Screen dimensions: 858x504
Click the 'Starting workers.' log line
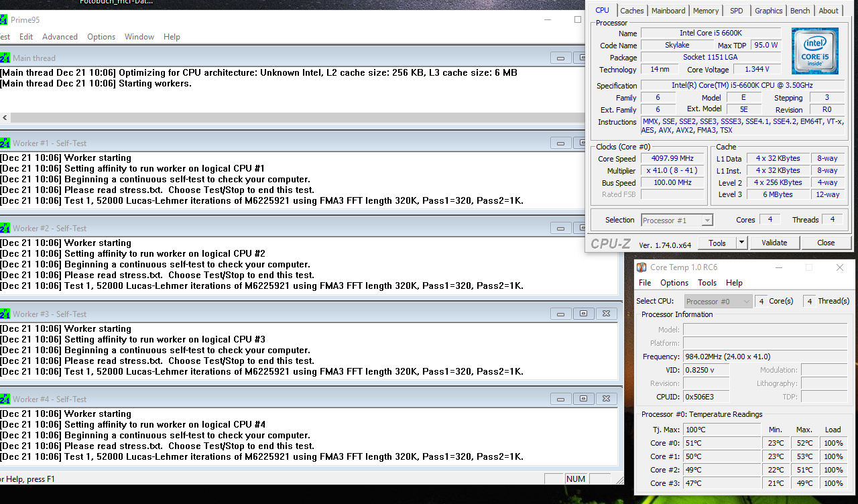coord(155,84)
